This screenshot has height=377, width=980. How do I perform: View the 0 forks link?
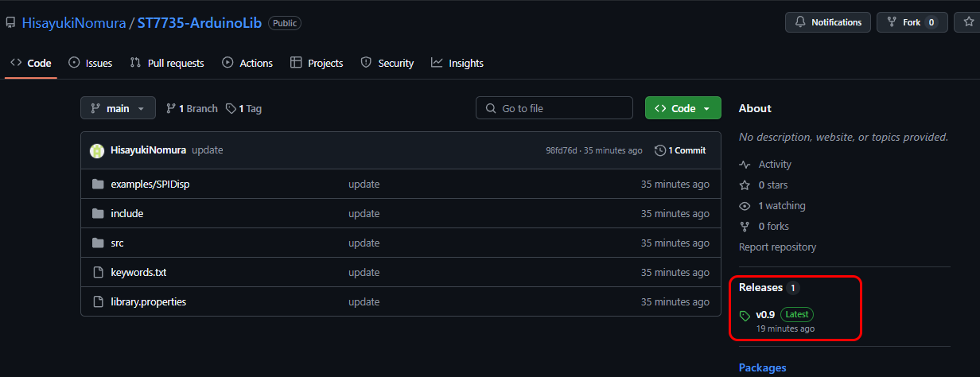click(773, 226)
